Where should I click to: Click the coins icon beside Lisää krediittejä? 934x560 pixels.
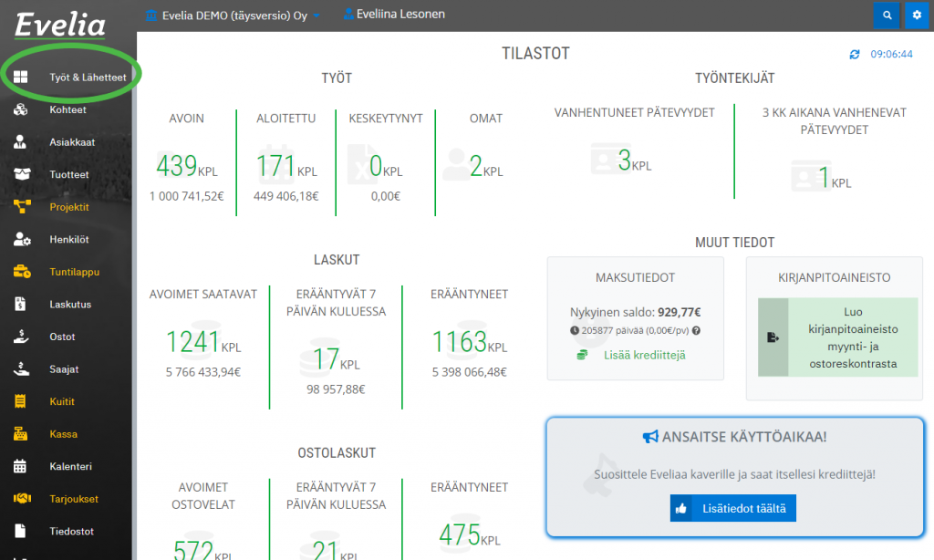[x=582, y=355]
